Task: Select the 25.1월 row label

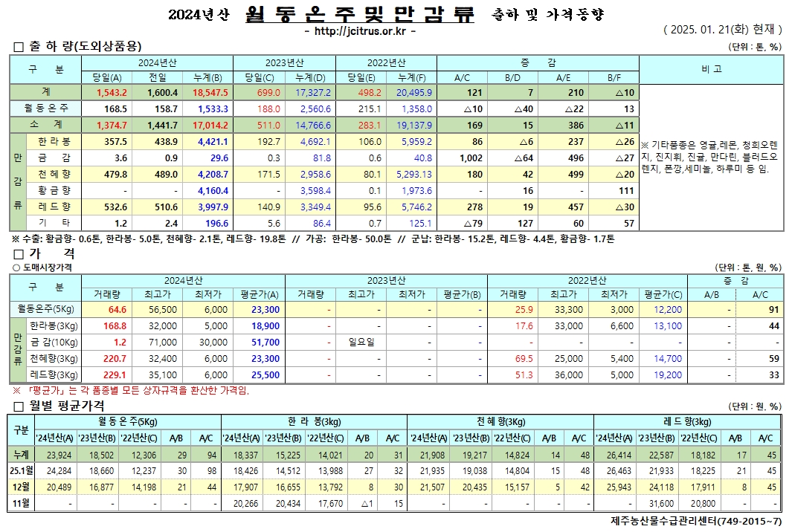Action: pyautogui.click(x=19, y=471)
